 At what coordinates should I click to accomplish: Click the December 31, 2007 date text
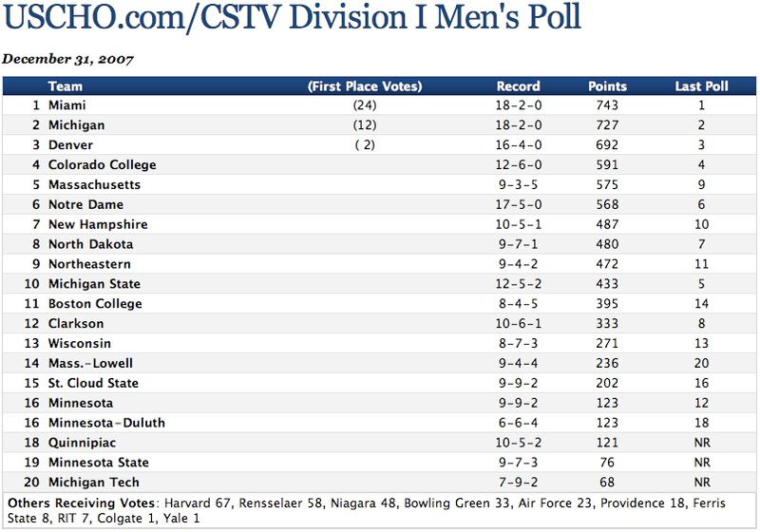coord(68,58)
